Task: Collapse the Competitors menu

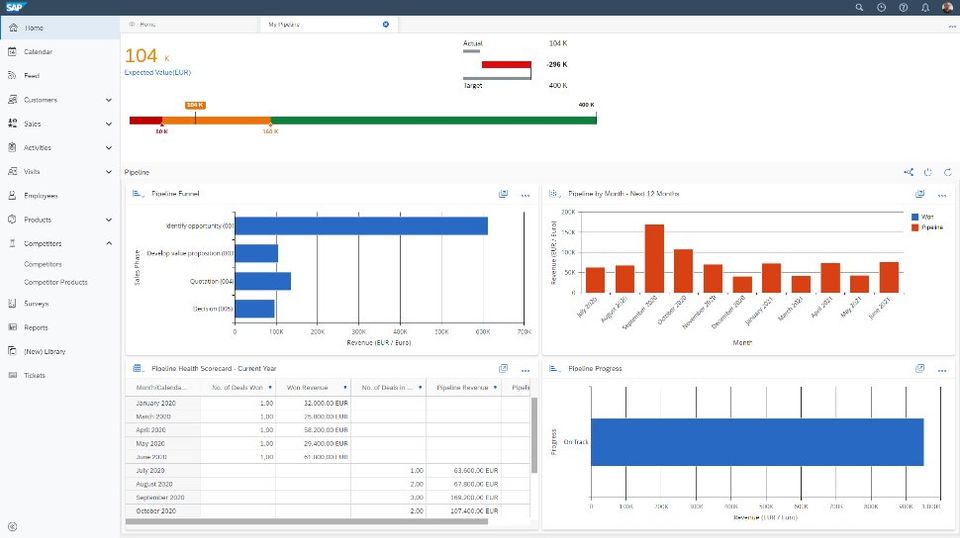Action: coord(108,244)
